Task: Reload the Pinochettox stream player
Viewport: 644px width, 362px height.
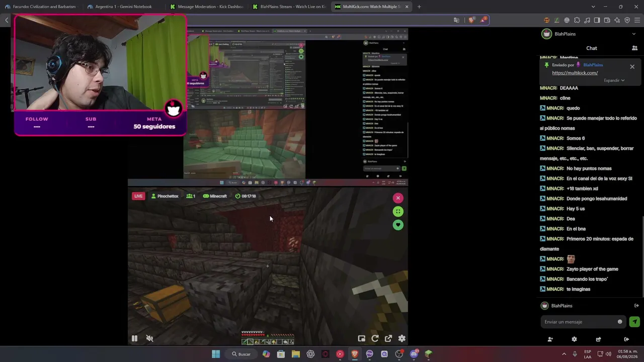Action: pos(375,338)
